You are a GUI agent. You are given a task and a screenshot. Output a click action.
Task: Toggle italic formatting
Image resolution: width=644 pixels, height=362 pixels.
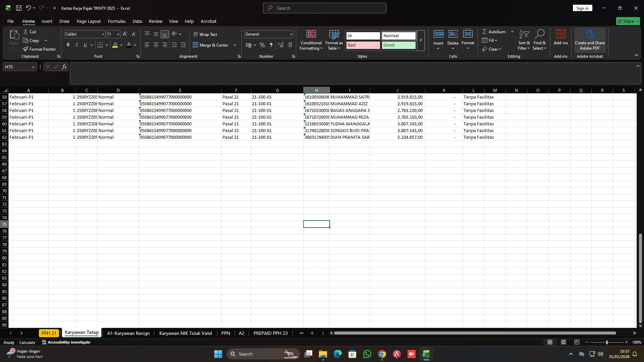tap(76, 45)
